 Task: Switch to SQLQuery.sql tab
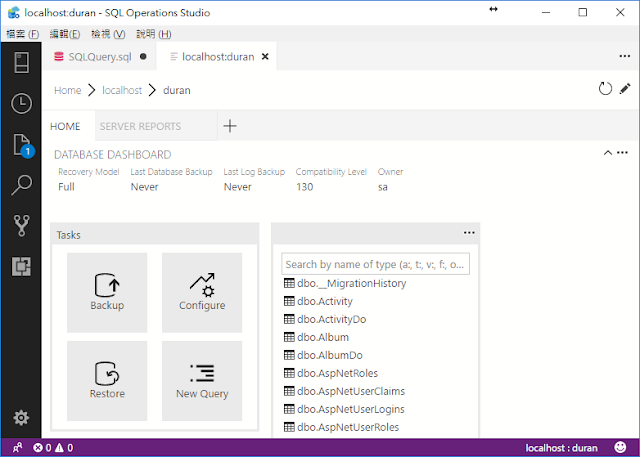click(x=100, y=56)
